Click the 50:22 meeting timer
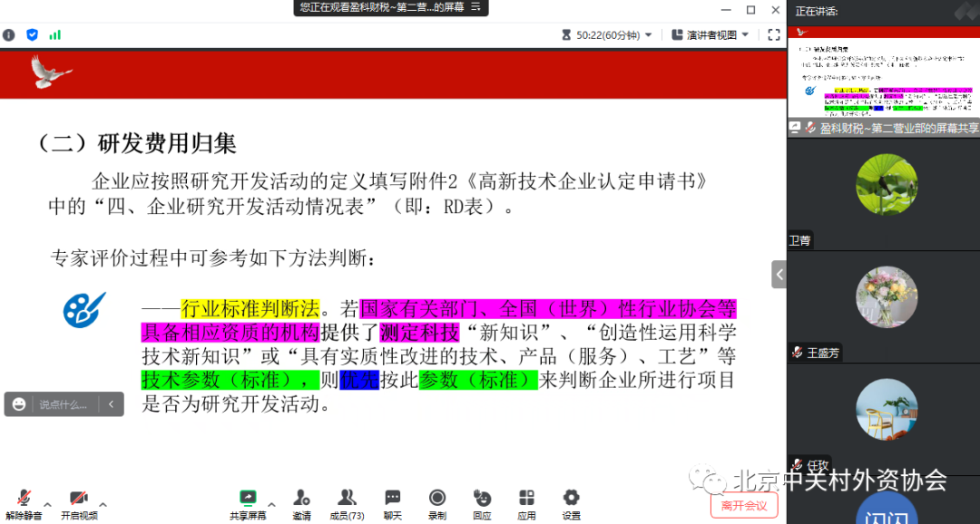Viewport: 980px width, 524px height. [x=607, y=35]
